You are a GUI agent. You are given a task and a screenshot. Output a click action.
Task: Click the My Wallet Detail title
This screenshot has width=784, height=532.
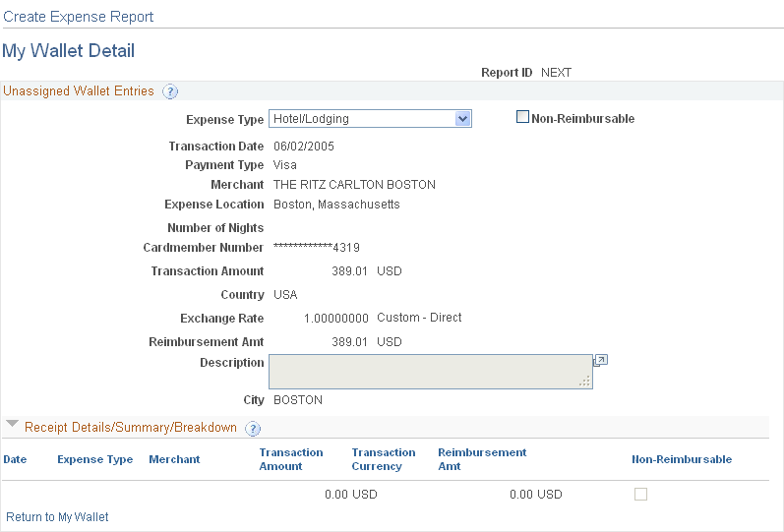[69, 51]
